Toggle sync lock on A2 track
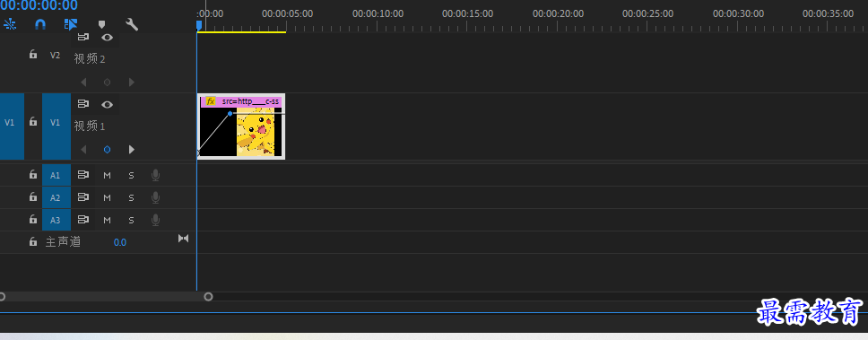Image resolution: width=868 pixels, height=340 pixels. [x=83, y=196]
